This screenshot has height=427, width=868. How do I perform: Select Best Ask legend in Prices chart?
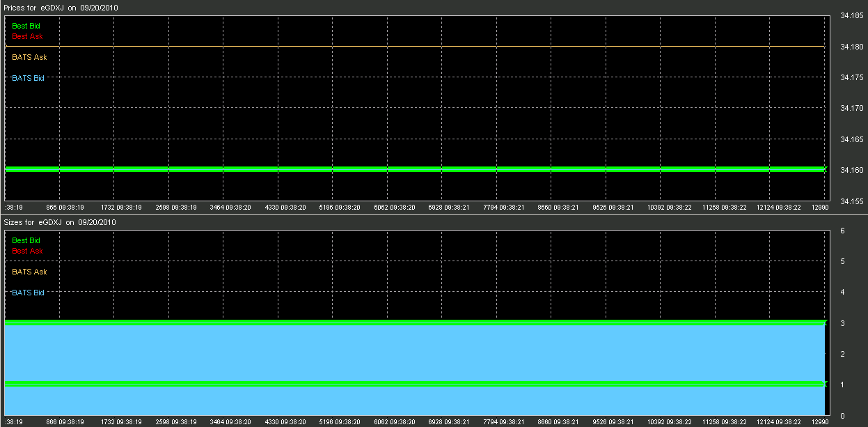pos(28,36)
